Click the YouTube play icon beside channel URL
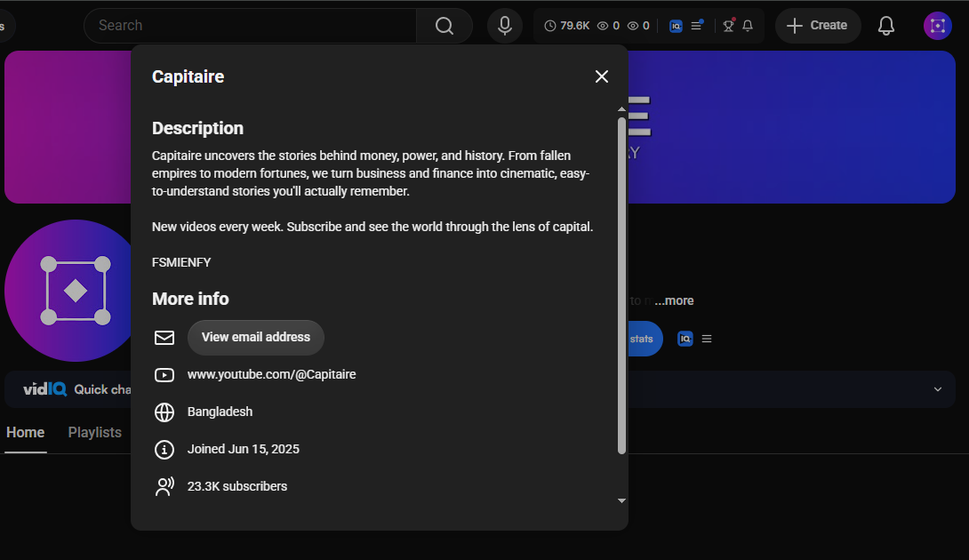969x560 pixels. (164, 374)
